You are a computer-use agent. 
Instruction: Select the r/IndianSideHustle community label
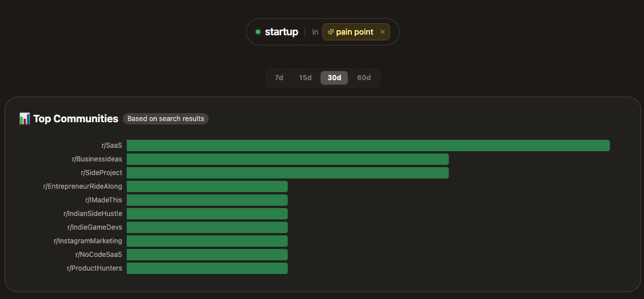(93, 214)
